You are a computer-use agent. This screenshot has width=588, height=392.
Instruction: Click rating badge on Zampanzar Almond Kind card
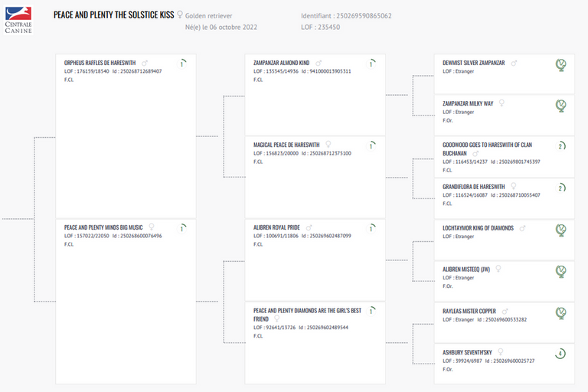pos(371,64)
